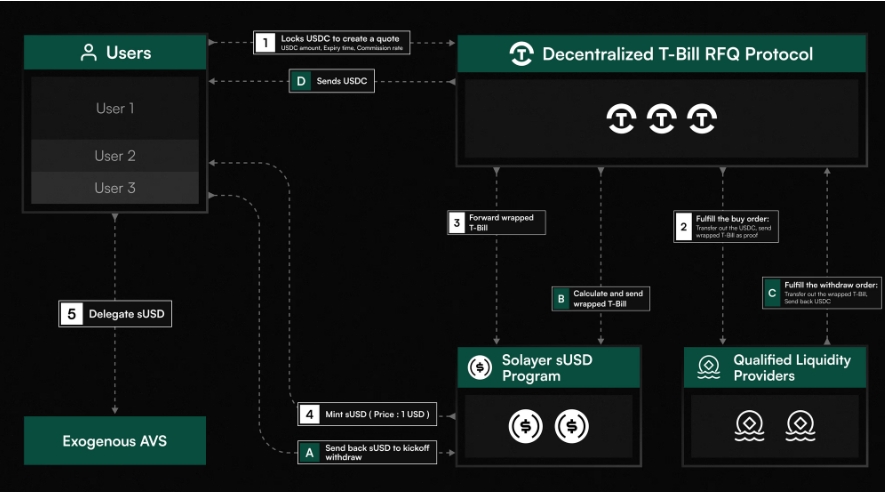Click 'USDC amount, Expiry time, Commission rate' subtext

pos(342,48)
